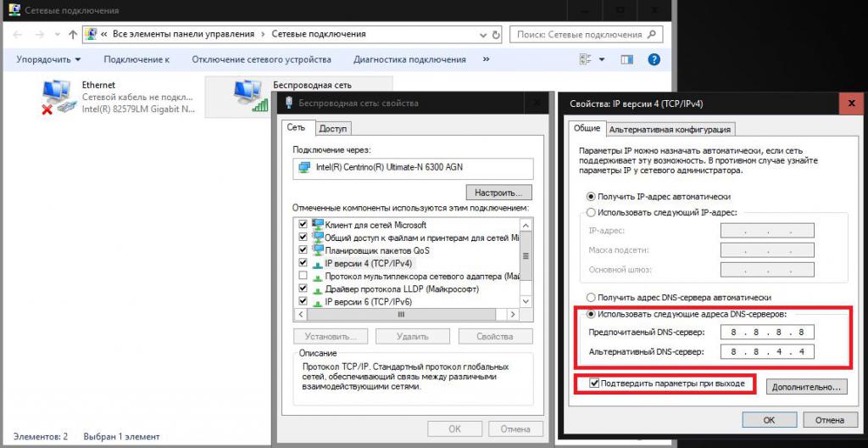Toggle Планировщик пакетов QoS checkbox
The width and height of the screenshot is (868, 448).
click(303, 250)
